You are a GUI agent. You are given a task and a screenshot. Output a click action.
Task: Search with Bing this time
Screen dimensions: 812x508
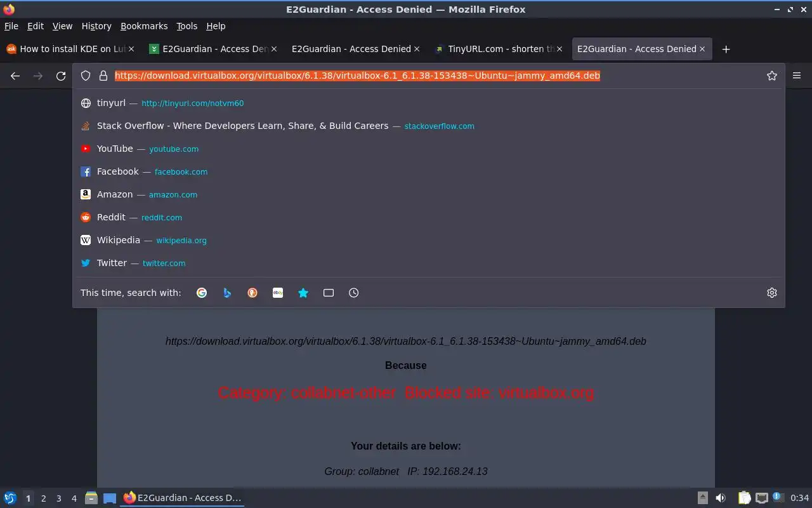pos(227,293)
